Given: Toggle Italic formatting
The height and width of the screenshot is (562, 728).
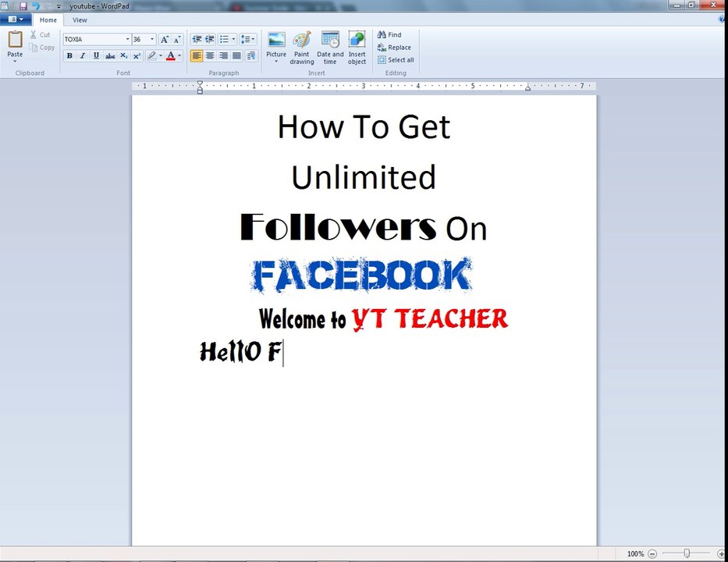Looking at the screenshot, I should (83, 56).
